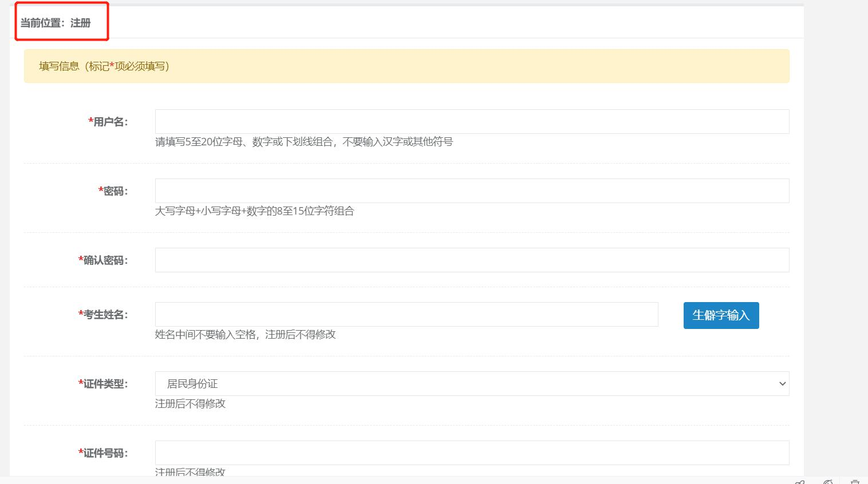This screenshot has height=484, width=868.
Task: Focus the 密码 text box
Action: tap(472, 191)
